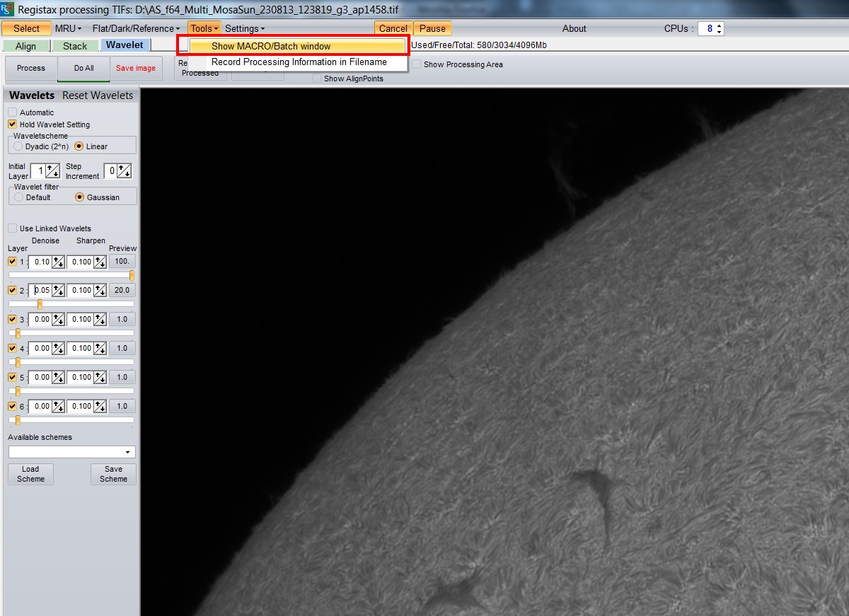Adjust Layer 3 Denoise stepper arrows
849x616 pixels.
pos(59,319)
